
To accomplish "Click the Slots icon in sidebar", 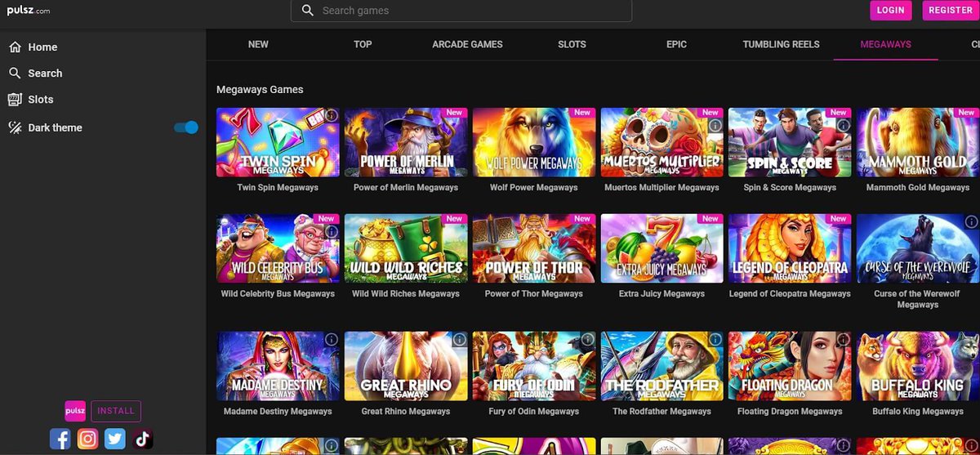I will 15,100.
